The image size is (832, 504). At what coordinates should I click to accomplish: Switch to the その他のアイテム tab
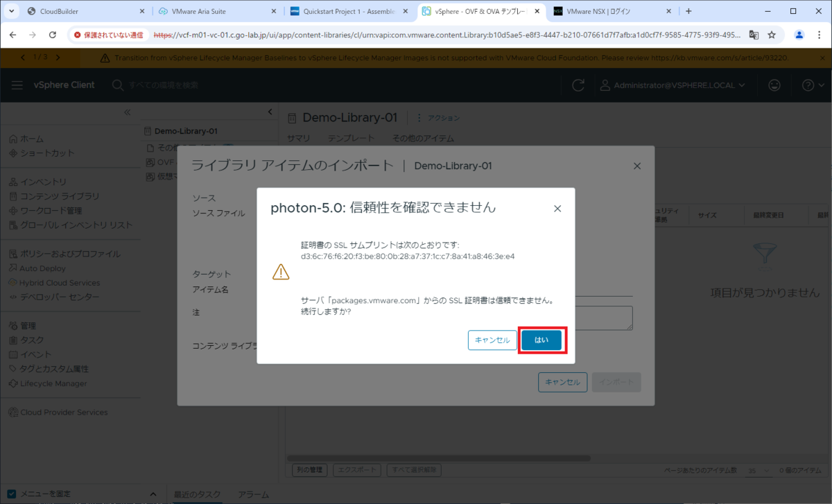(423, 138)
